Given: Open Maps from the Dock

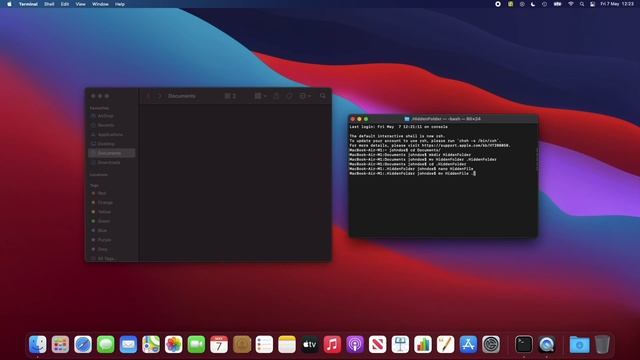Looking at the screenshot, I should pyautogui.click(x=151, y=344).
